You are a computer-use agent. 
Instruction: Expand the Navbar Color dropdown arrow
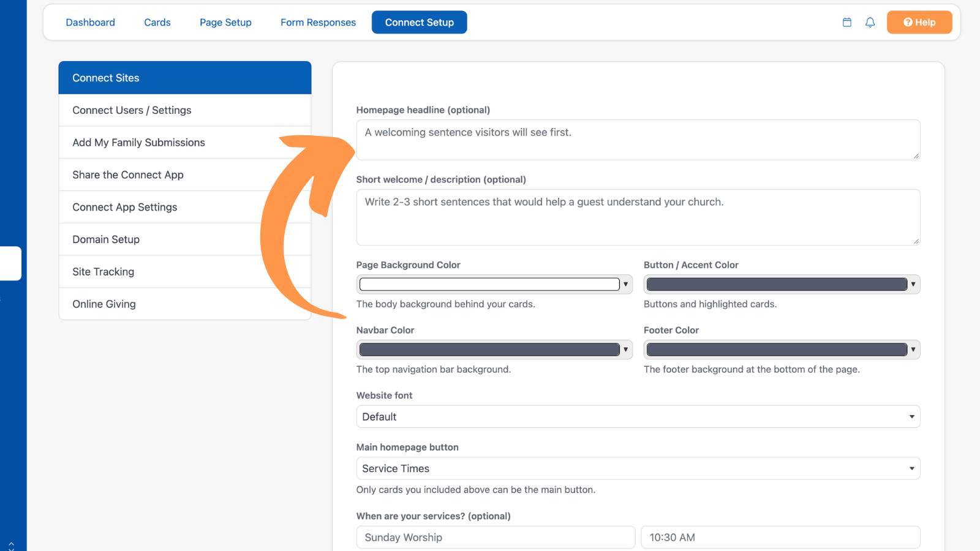pos(625,350)
